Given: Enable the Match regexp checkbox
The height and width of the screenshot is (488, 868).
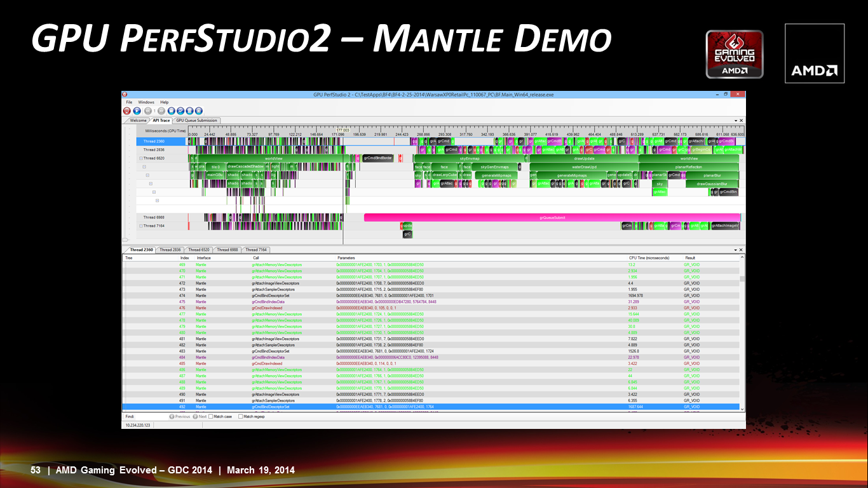Looking at the screenshot, I should coord(240,416).
